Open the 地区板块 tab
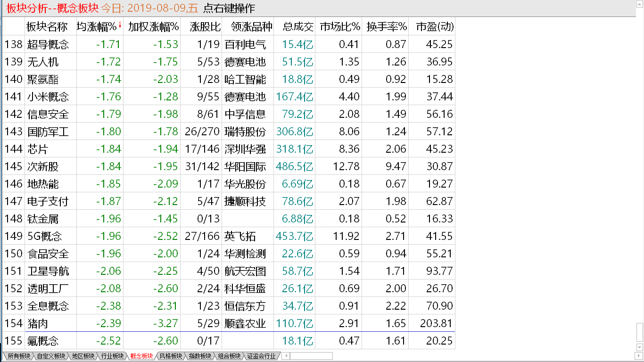 tap(83, 356)
